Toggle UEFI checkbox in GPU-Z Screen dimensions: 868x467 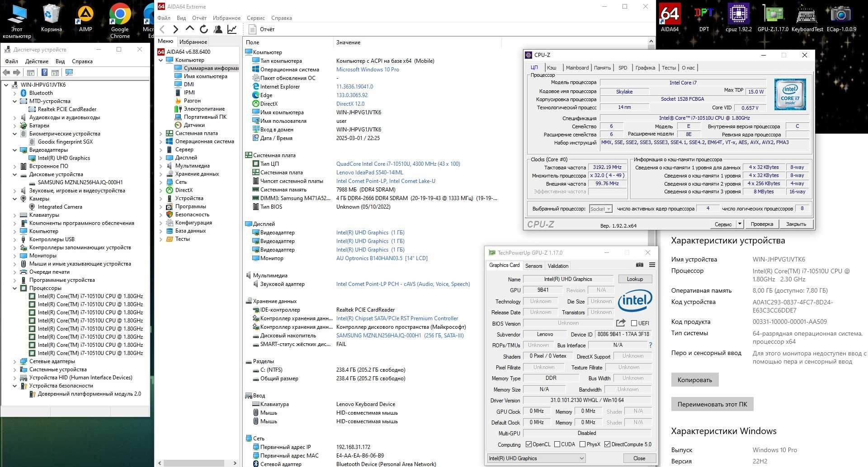pyautogui.click(x=634, y=323)
